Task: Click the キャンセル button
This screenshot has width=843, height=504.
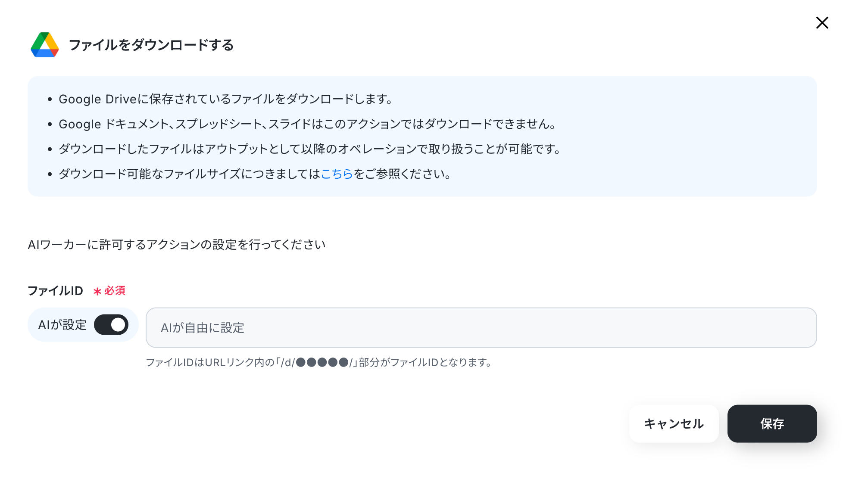Action: (674, 424)
